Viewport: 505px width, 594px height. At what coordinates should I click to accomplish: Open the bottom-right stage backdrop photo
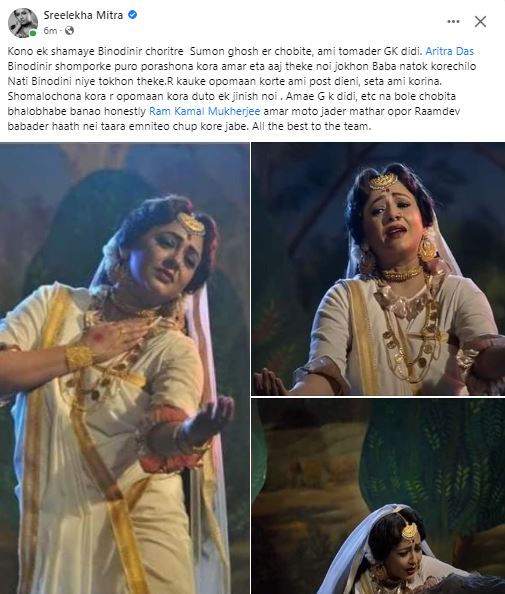coord(378,496)
